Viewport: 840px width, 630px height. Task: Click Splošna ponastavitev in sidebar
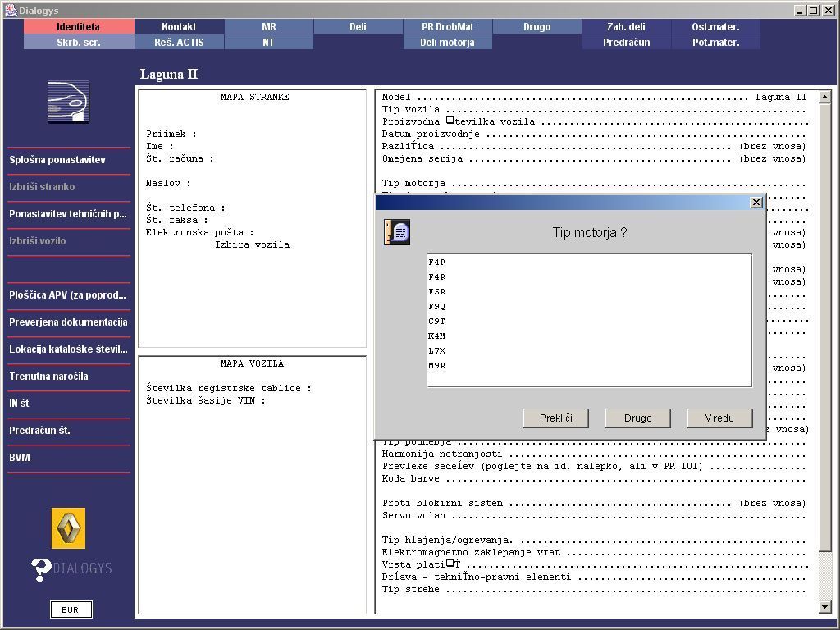coord(69,160)
